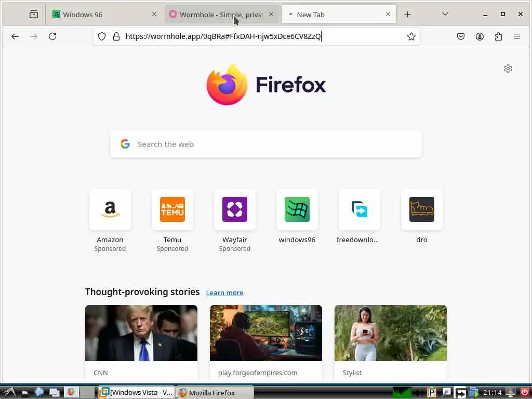The width and height of the screenshot is (532, 399).
Task: Click the taskbar show desktop icon
Action: (x=54, y=393)
